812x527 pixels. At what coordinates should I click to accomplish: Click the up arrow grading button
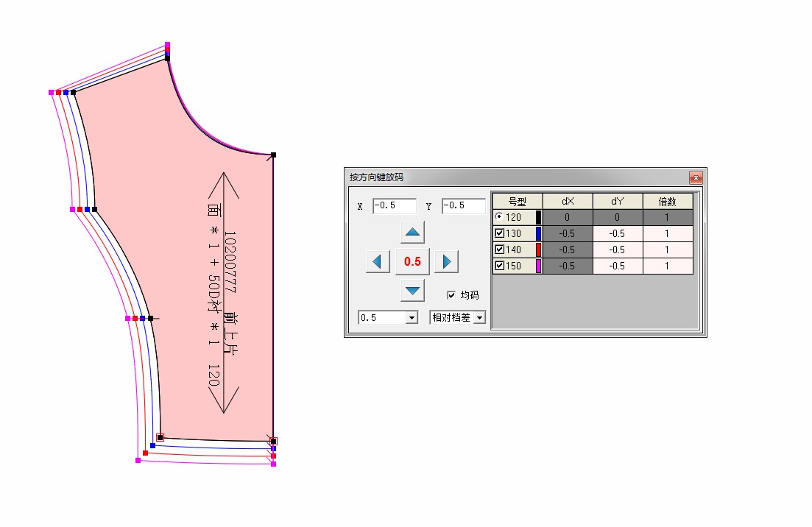point(413,233)
